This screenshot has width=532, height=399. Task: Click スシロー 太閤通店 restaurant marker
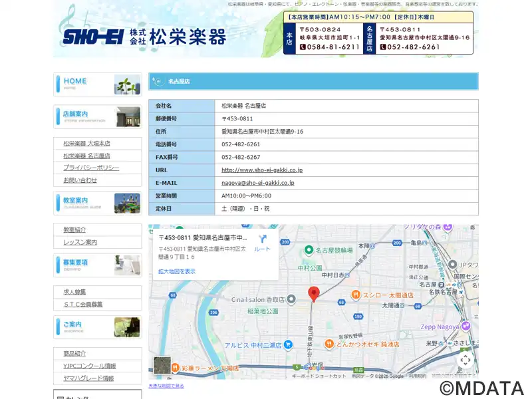356,295
